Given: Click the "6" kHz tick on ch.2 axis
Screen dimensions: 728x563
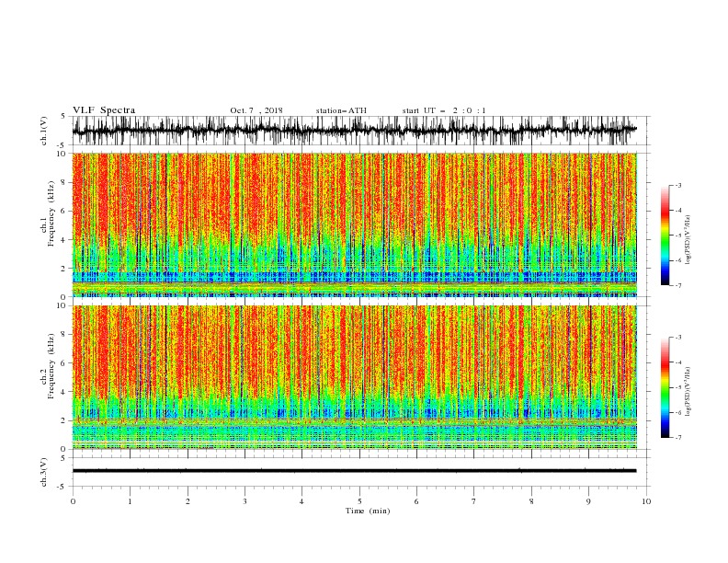Looking at the screenshot, I should [x=64, y=363].
